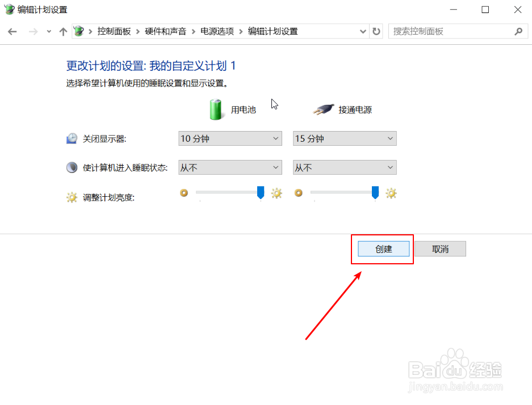The width and height of the screenshot is (532, 405).
Task: Click the back navigation arrow
Action: click(x=12, y=31)
